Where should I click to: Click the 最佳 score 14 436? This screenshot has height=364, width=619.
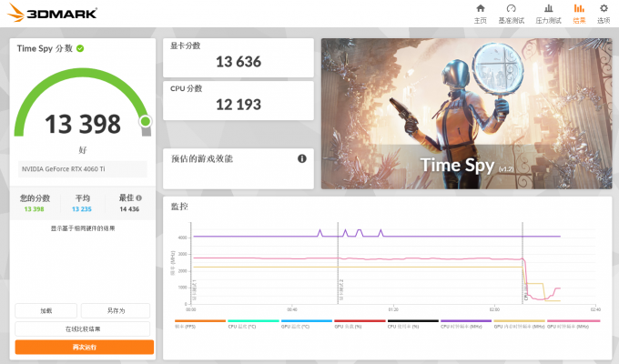(129, 209)
